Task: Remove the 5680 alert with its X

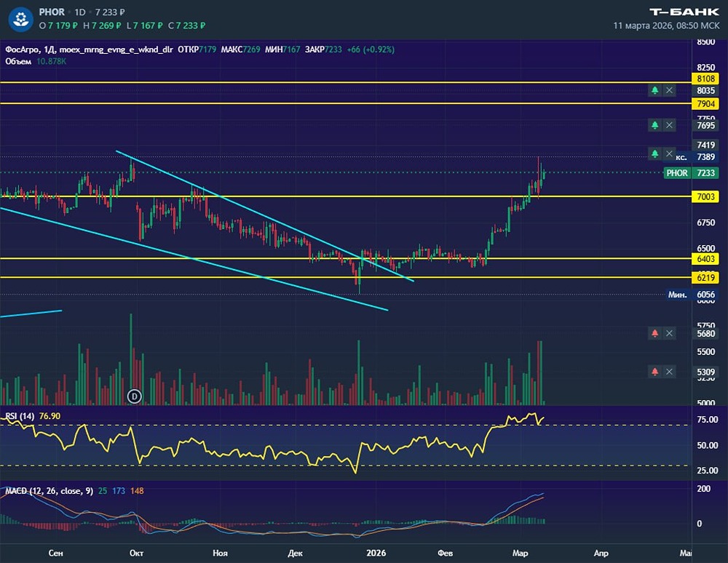Action: [x=669, y=333]
